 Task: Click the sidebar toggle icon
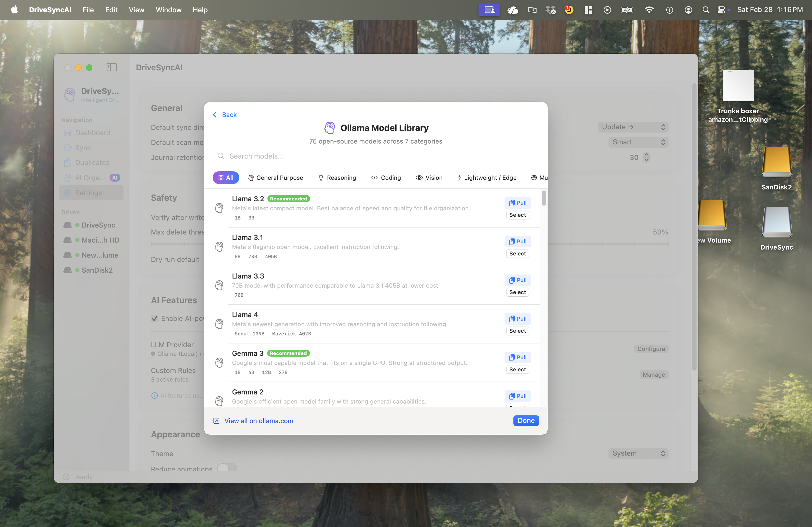(x=111, y=67)
